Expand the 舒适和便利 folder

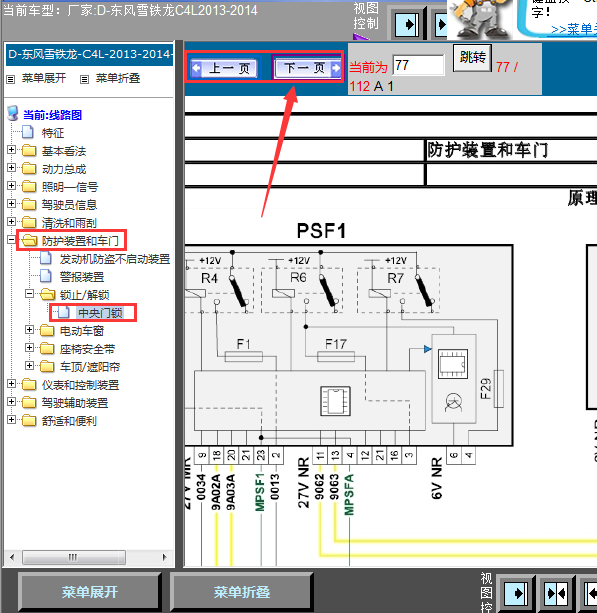[x=11, y=419]
